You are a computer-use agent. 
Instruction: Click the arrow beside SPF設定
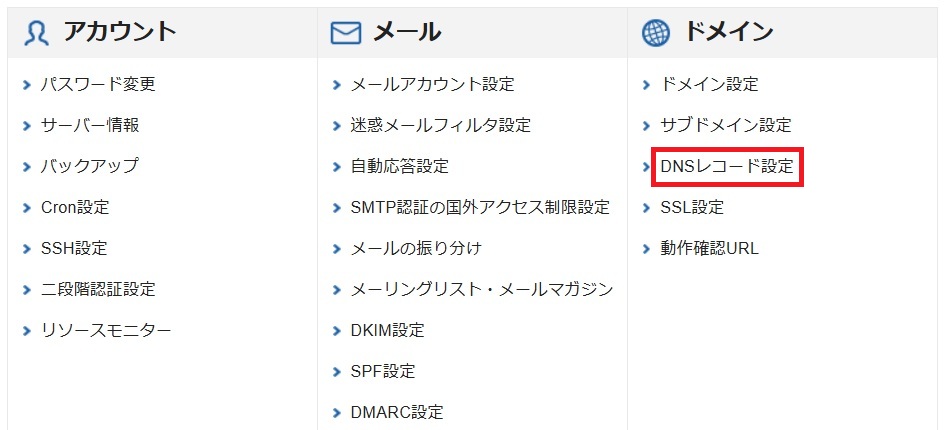(x=337, y=372)
